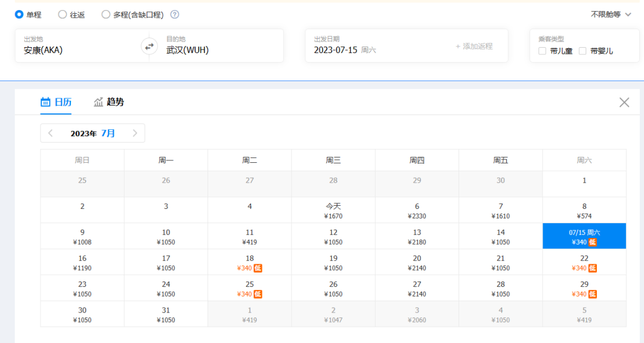Enable the 带儿童 checkbox

click(542, 51)
